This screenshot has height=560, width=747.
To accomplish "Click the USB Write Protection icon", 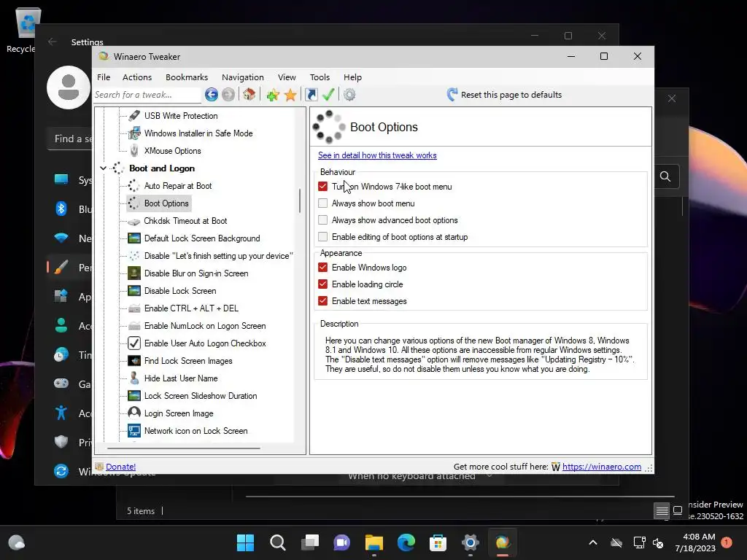I will [134, 116].
